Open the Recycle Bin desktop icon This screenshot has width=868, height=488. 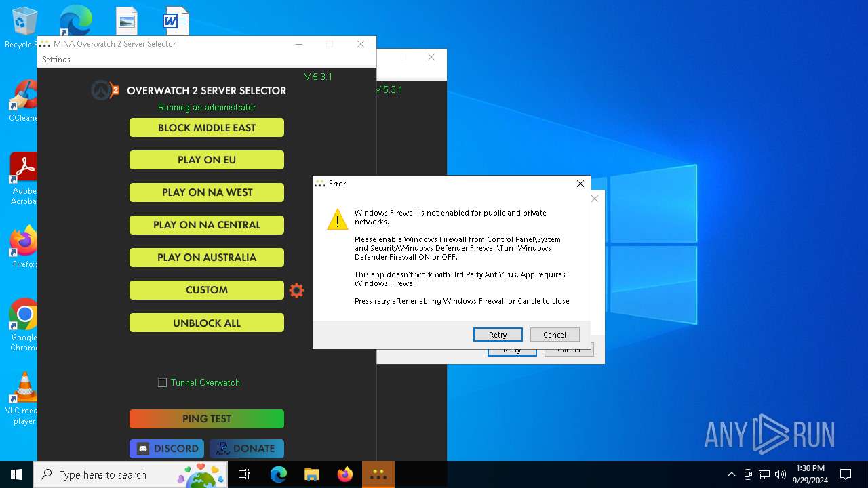coord(25,28)
